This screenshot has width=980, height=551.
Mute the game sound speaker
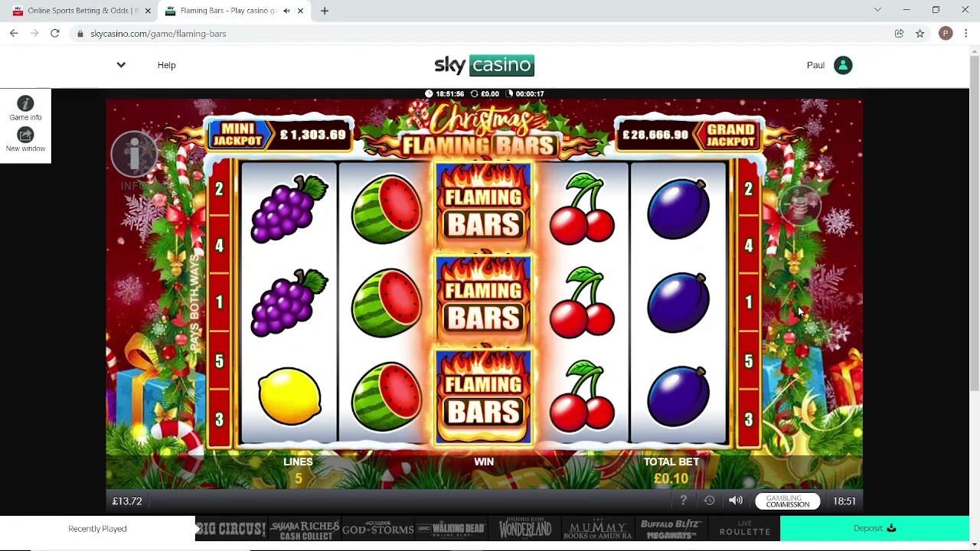click(735, 500)
